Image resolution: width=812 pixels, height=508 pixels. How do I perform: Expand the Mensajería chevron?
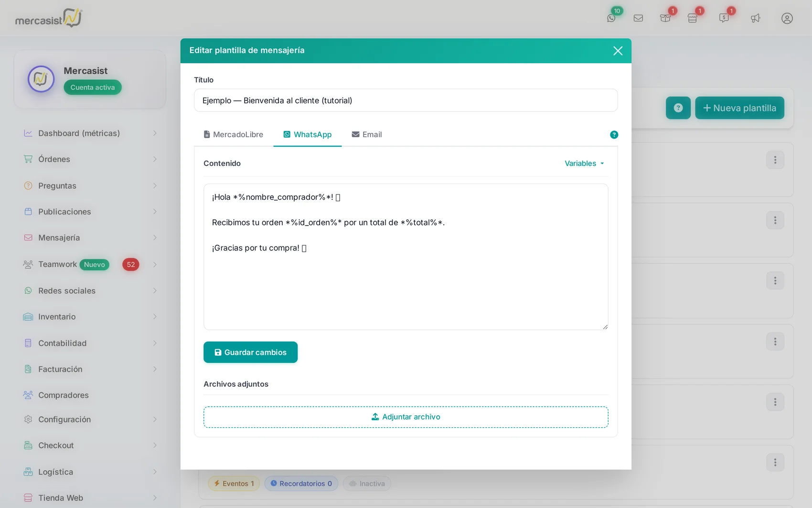click(x=155, y=238)
